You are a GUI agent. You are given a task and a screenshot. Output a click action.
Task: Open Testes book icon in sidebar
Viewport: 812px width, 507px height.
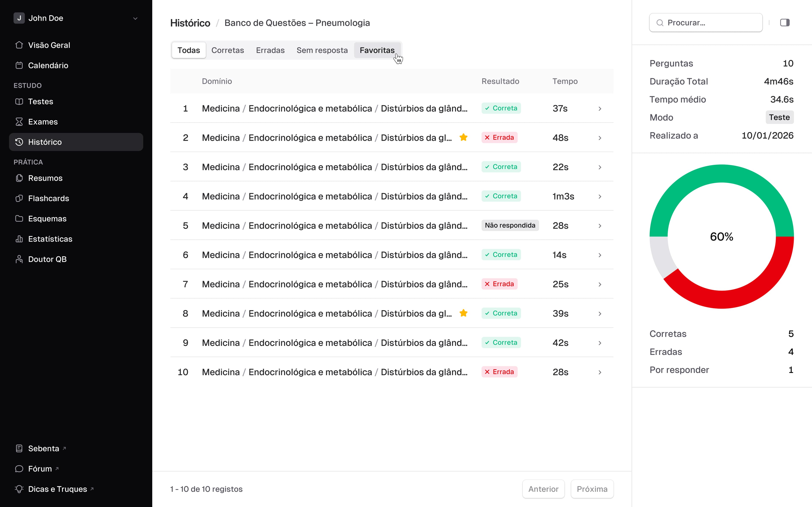coord(19,102)
